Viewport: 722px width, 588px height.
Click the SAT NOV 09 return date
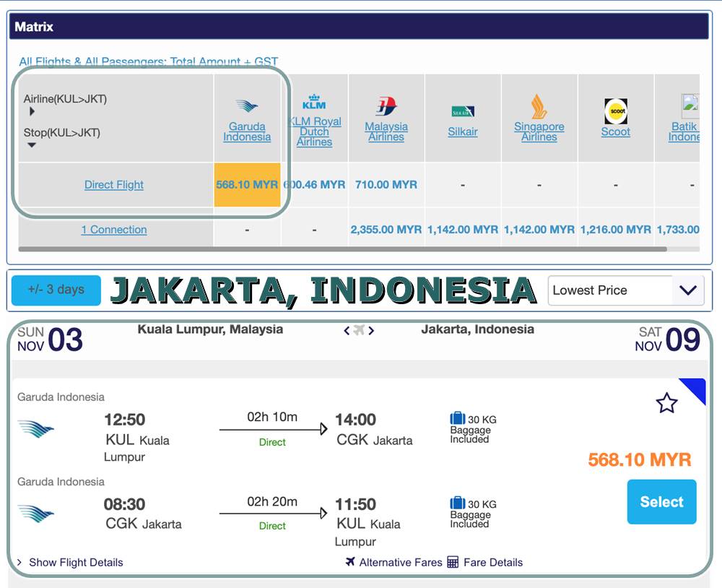pos(667,340)
